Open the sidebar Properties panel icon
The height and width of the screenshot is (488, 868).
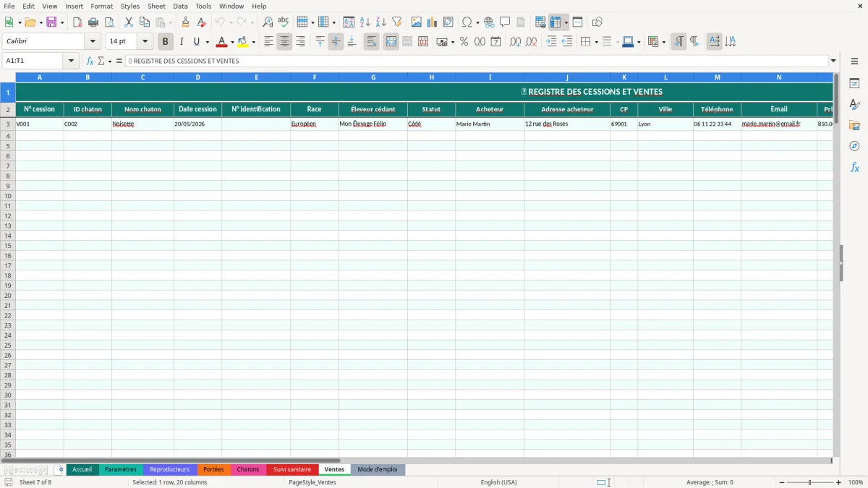[x=854, y=84]
